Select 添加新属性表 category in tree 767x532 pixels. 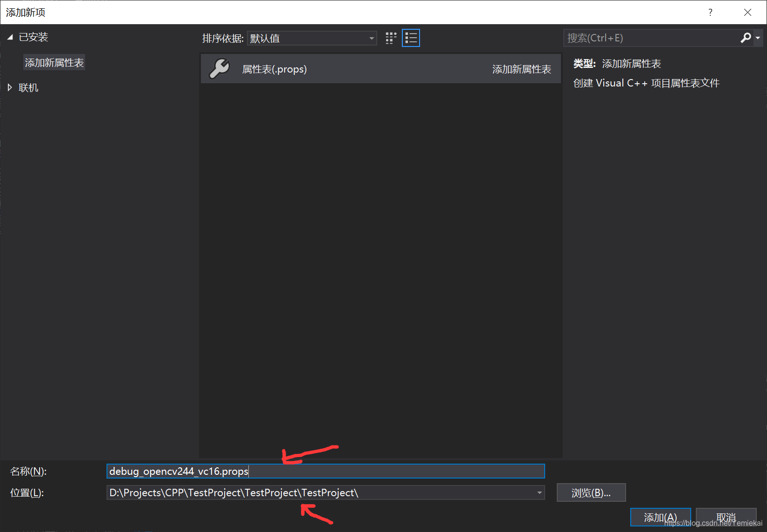[54, 63]
